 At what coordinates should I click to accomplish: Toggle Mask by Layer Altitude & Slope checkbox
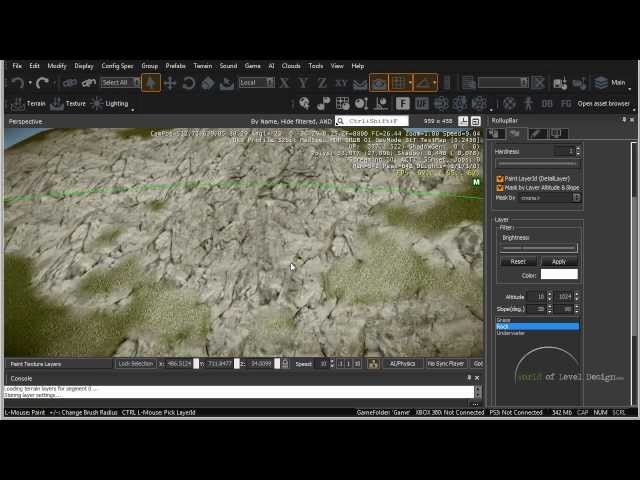click(500, 188)
